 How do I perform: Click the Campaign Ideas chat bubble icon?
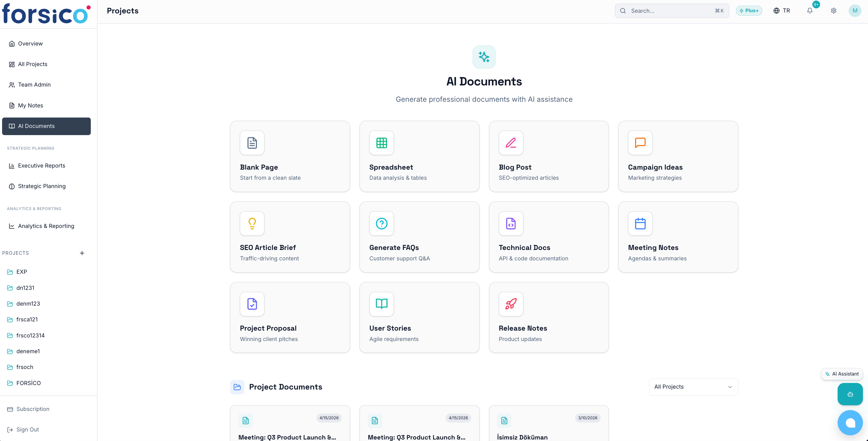(640, 143)
